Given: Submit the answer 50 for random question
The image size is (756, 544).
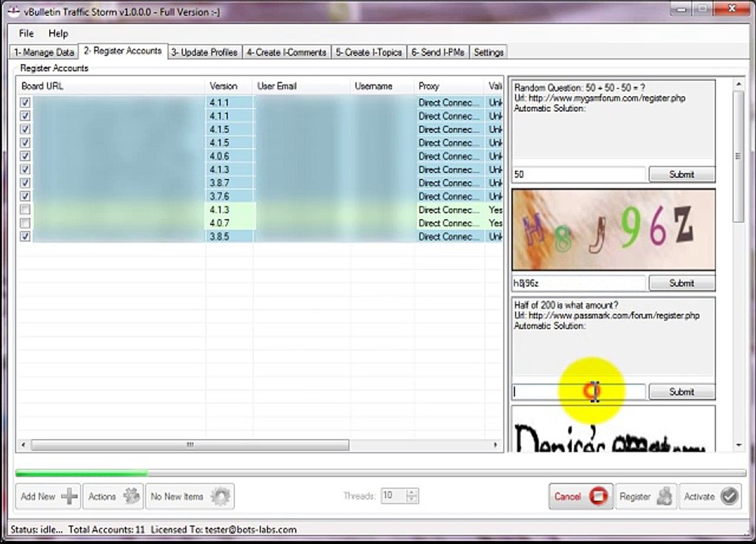Looking at the screenshot, I should point(682,174).
